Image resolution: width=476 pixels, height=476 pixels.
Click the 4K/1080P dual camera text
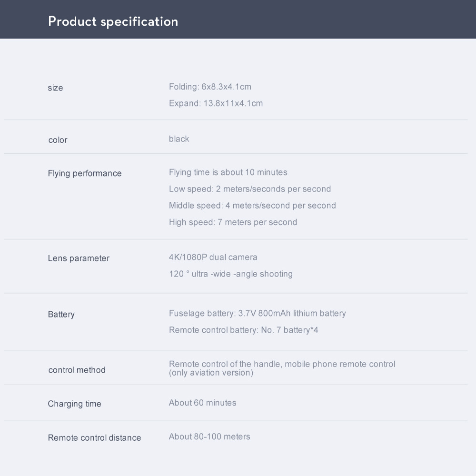coord(213,257)
